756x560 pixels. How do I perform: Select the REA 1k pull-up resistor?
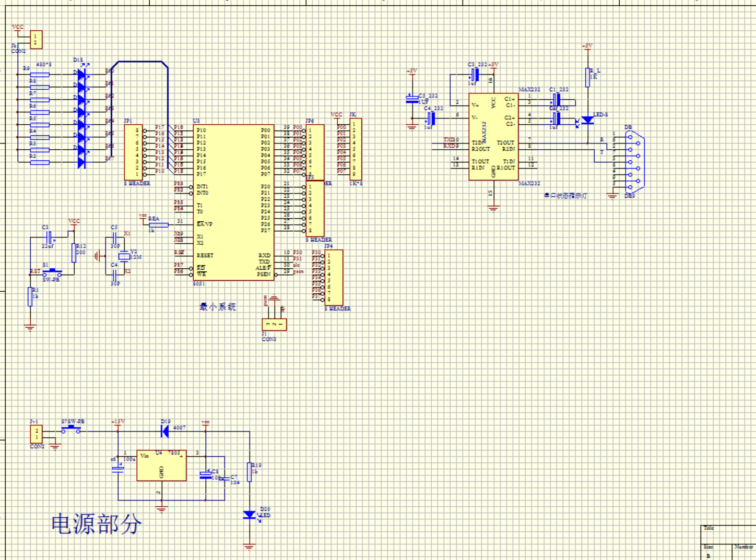click(159, 225)
